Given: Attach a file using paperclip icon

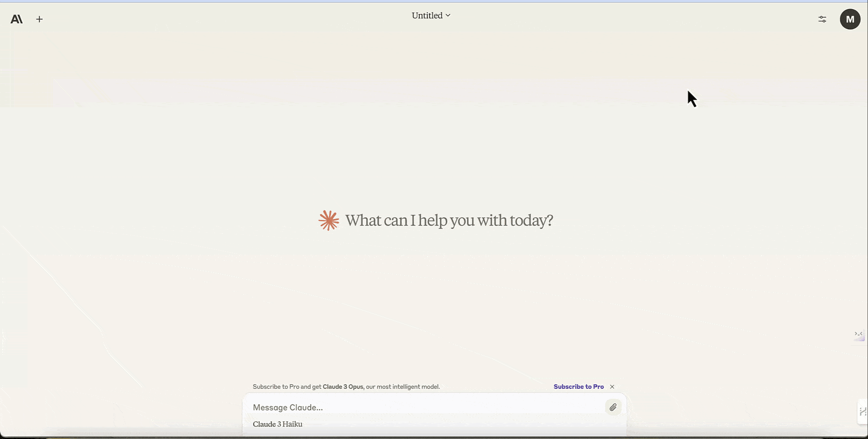Looking at the screenshot, I should pos(613,407).
